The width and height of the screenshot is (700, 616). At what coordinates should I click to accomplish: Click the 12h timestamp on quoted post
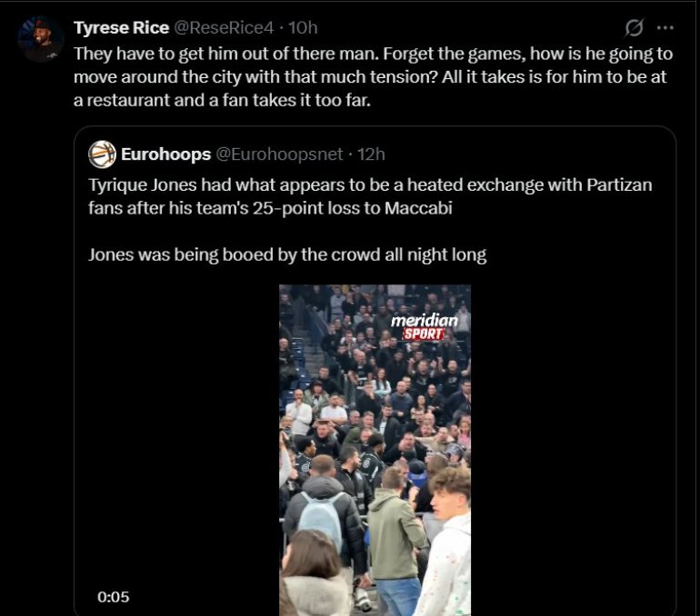(372, 154)
